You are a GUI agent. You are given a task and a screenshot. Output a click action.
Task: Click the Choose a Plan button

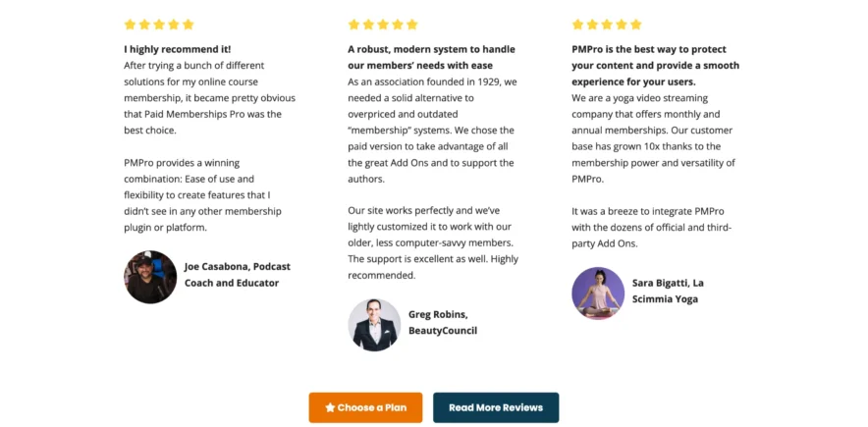[x=365, y=407]
